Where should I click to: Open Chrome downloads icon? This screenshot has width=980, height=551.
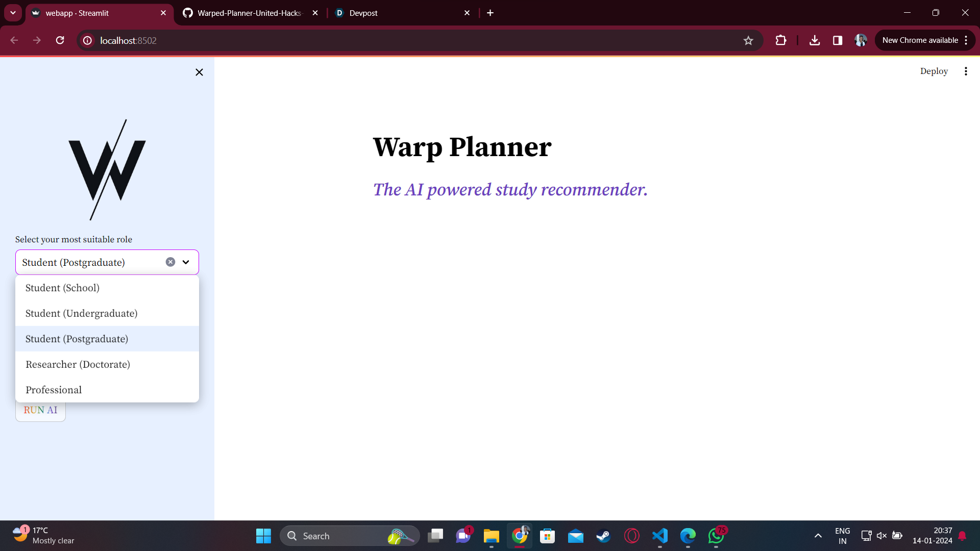click(815, 40)
